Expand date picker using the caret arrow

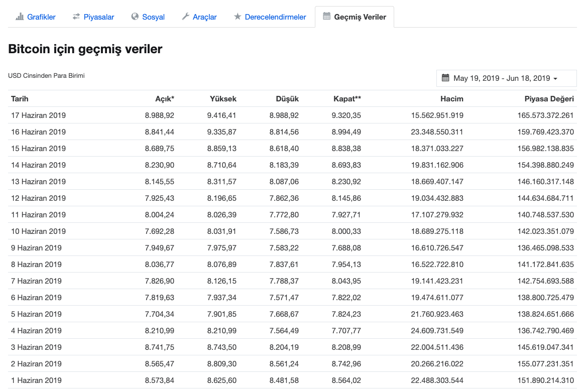[555, 79]
